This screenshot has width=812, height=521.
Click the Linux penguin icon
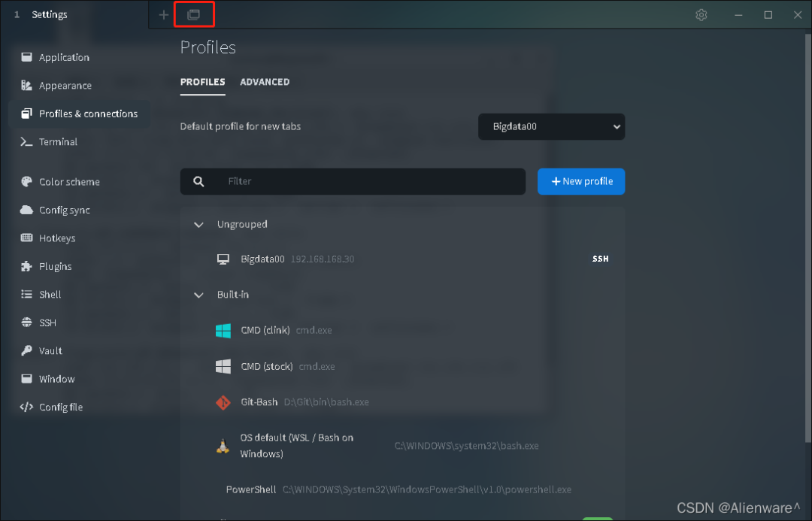point(223,446)
